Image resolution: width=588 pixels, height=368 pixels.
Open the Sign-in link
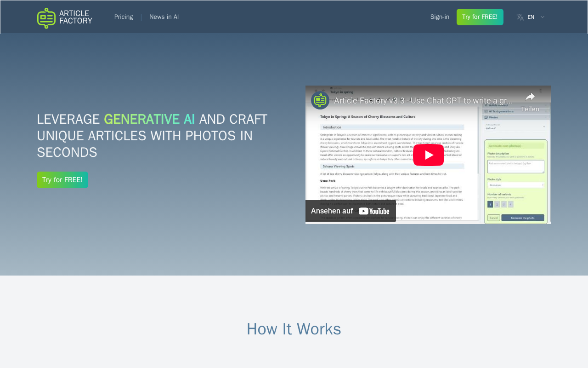pos(440,17)
